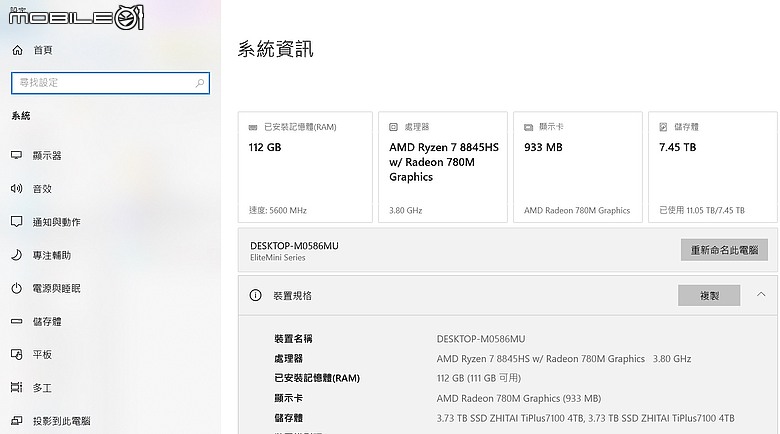The image size is (780, 434).
Task: Click the 已使用 11.05 TB/7.45 TB text
Action: [702, 210]
